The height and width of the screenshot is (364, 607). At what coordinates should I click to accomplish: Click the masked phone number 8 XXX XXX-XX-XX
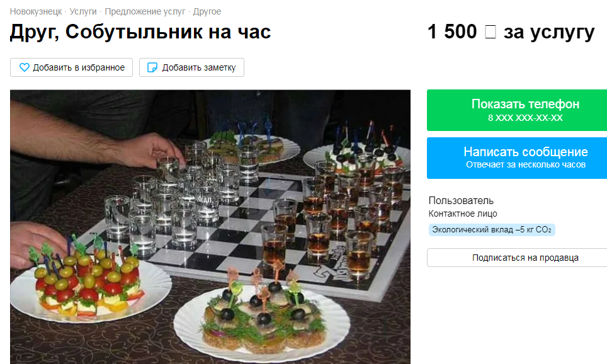525,118
